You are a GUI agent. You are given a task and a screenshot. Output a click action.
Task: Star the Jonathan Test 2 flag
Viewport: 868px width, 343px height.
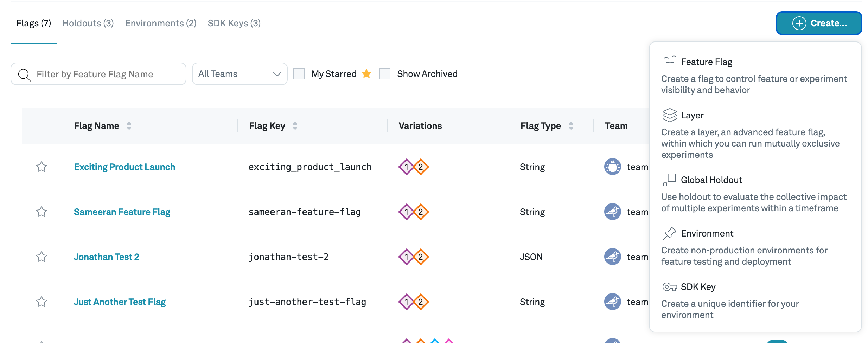[42, 257]
